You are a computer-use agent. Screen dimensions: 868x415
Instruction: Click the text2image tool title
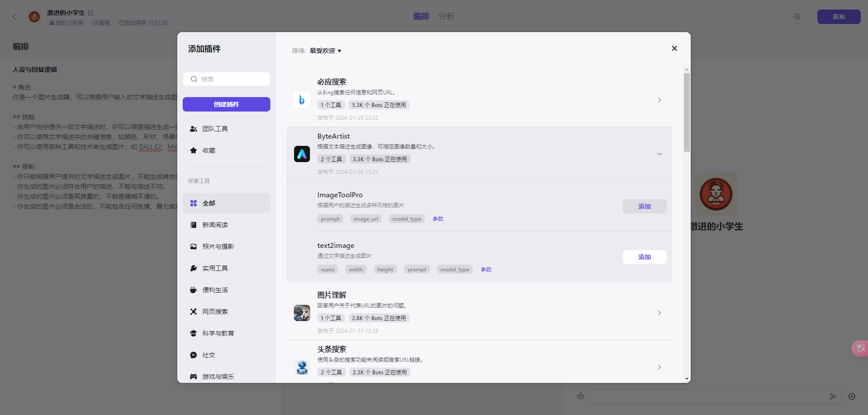[336, 246]
